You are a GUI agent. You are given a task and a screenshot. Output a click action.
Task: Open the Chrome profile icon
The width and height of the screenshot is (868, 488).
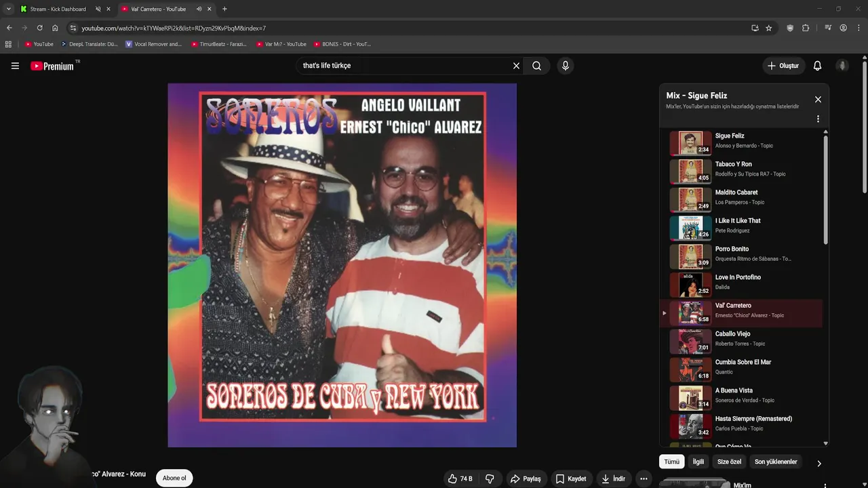point(843,28)
